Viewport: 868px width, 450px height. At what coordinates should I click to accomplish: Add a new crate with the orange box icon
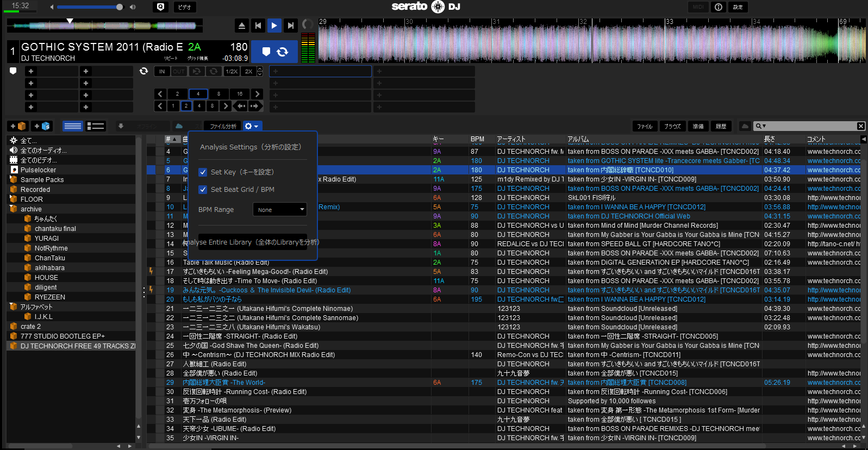coord(18,126)
